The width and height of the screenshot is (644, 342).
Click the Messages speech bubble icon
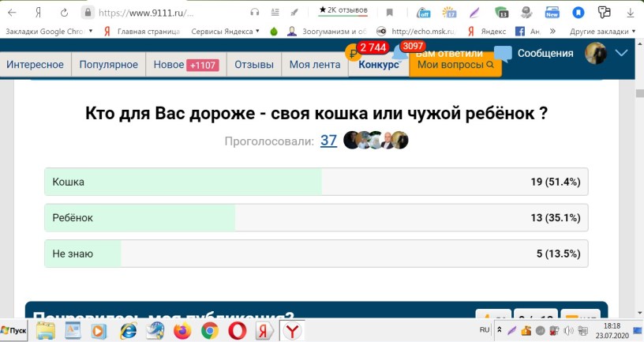pyautogui.click(x=503, y=53)
